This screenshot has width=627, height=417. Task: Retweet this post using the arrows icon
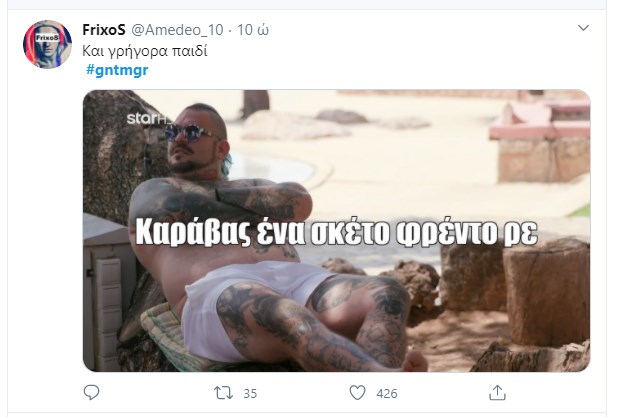(223, 393)
